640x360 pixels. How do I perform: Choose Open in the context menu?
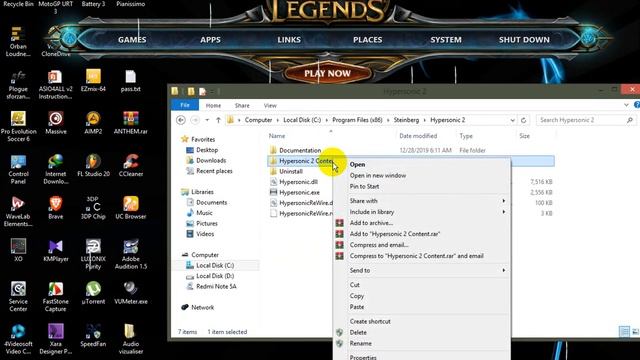coord(422,164)
